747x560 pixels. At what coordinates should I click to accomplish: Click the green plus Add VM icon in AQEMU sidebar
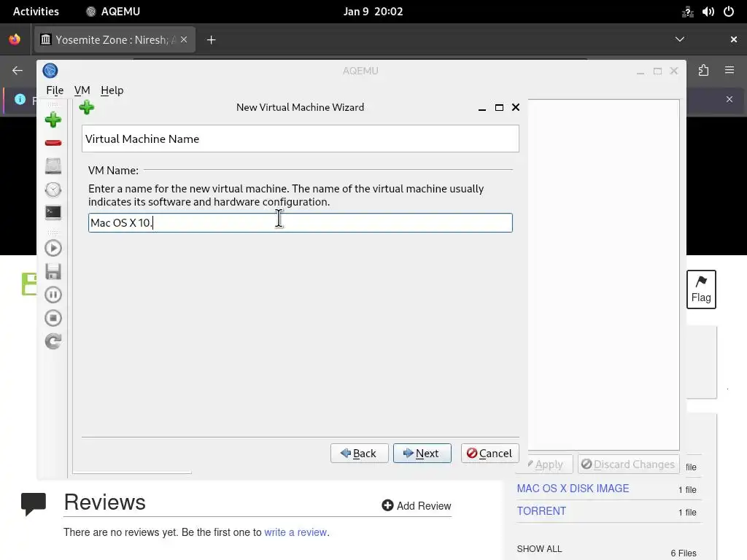pos(53,120)
